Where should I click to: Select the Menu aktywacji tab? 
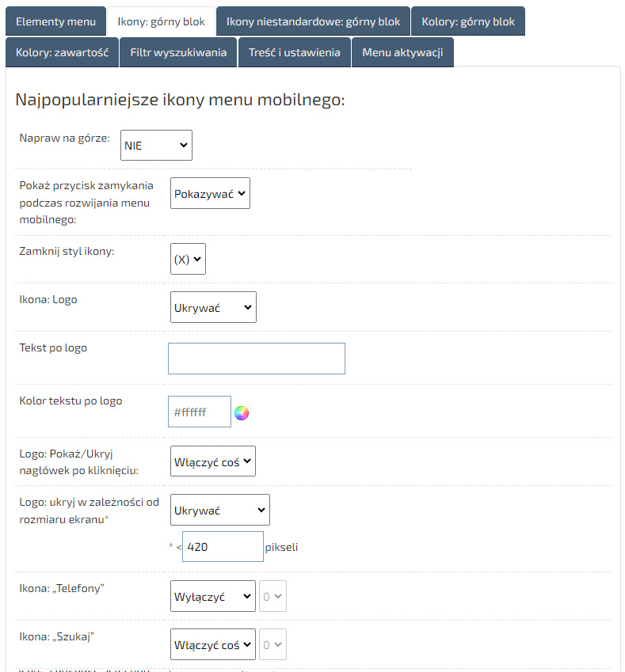(402, 52)
